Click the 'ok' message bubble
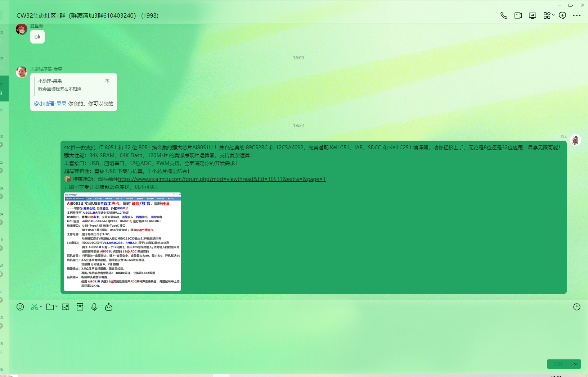588x377 pixels. [37, 37]
